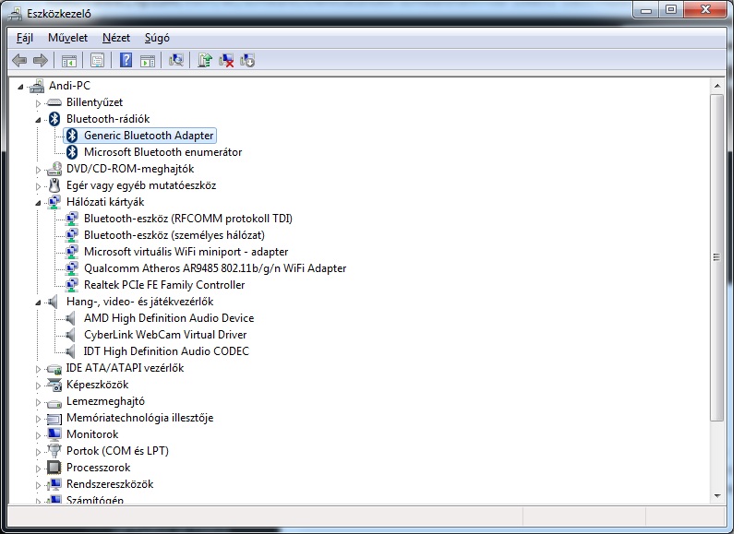Select the Processzorok label
This screenshot has width=756, height=534.
pyautogui.click(x=99, y=468)
